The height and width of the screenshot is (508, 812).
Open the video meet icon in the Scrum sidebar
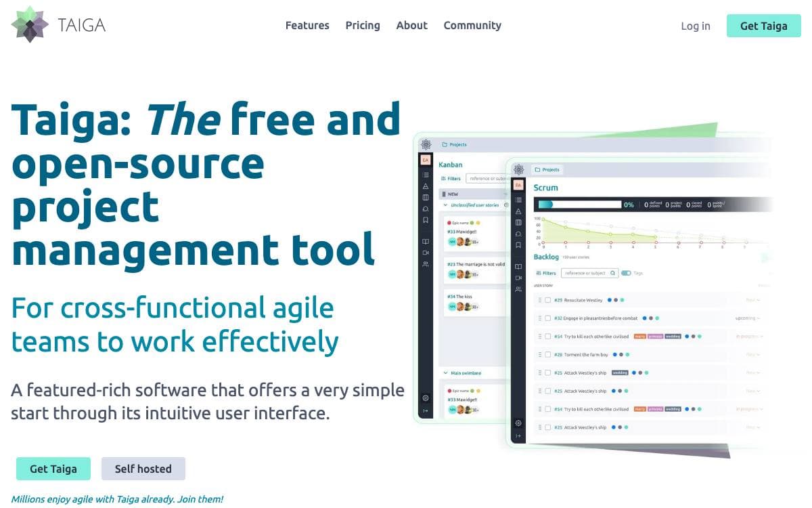pyautogui.click(x=518, y=278)
